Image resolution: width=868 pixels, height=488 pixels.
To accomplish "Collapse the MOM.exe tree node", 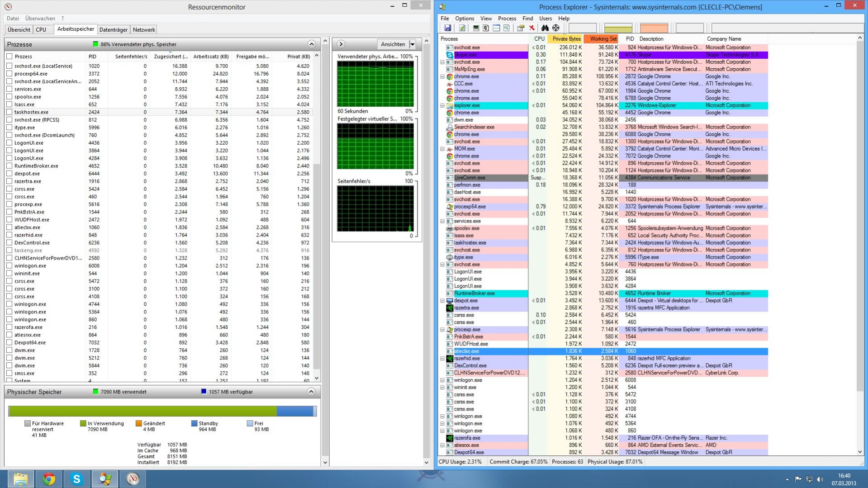I will (442, 149).
